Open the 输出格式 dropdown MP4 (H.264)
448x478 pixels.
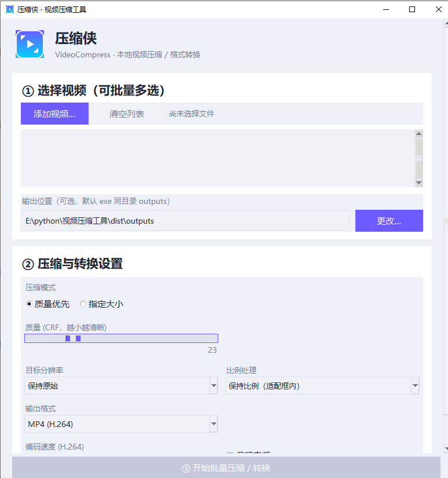121,424
